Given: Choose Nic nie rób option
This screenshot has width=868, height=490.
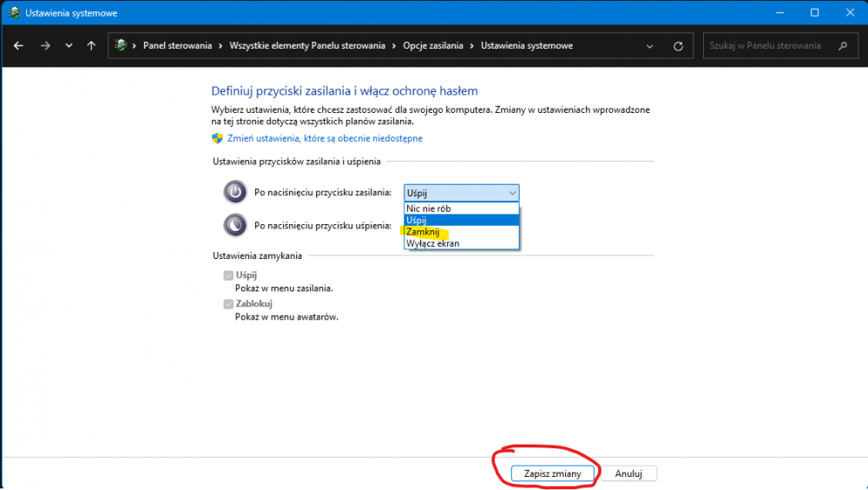Looking at the screenshot, I should pyautogui.click(x=428, y=209).
